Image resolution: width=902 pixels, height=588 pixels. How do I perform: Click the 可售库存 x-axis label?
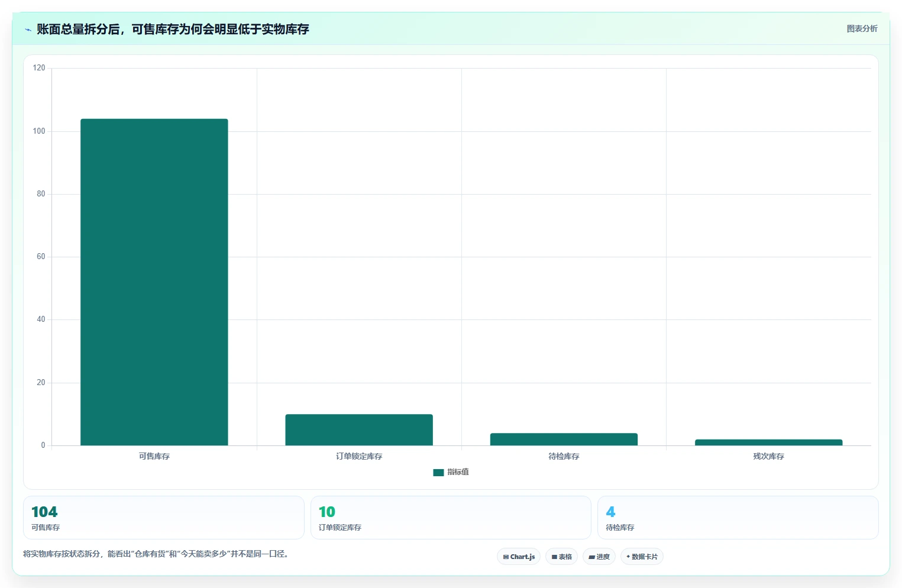pyautogui.click(x=154, y=456)
